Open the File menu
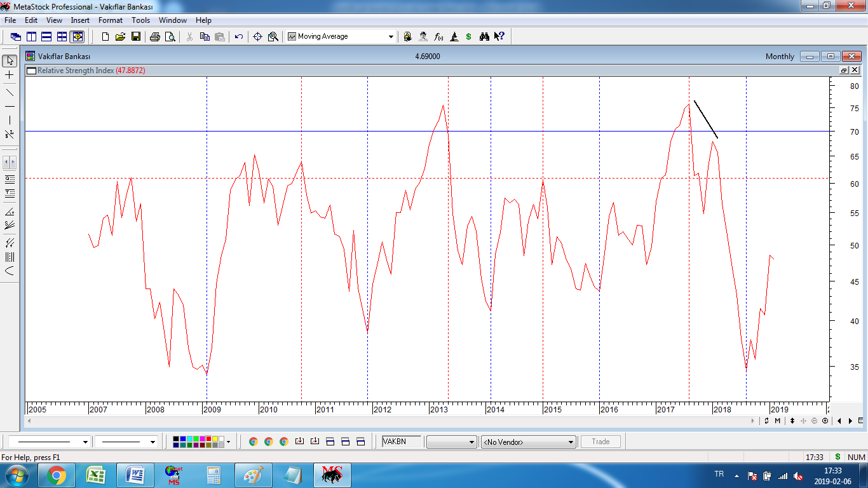Viewport: 868px width, 488px height. pos(10,20)
